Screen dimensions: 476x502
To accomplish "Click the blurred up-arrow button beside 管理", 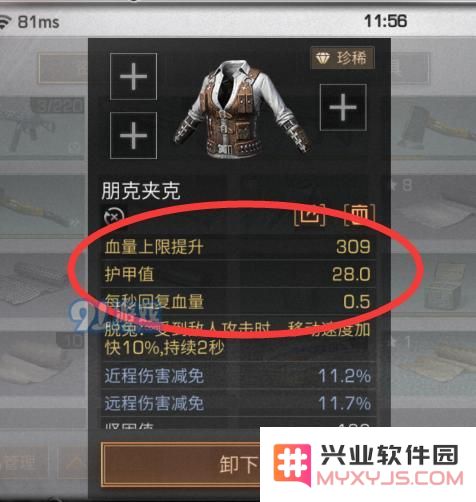I will coord(74,463).
